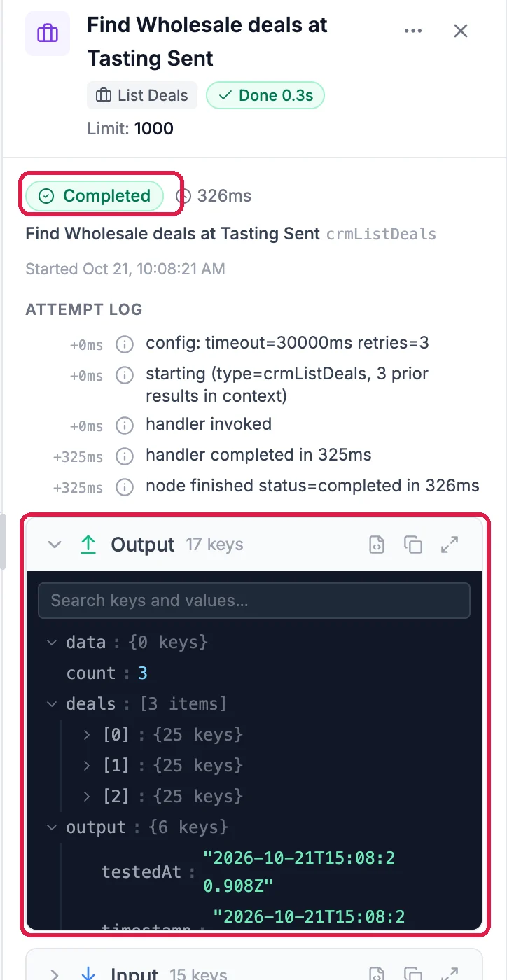Image resolution: width=507 pixels, height=980 pixels.
Task: Copy the Output contents
Action: click(x=413, y=545)
